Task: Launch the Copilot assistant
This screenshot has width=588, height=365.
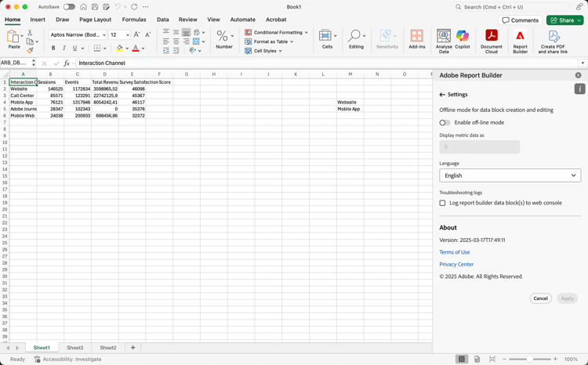Action: pyautogui.click(x=462, y=39)
